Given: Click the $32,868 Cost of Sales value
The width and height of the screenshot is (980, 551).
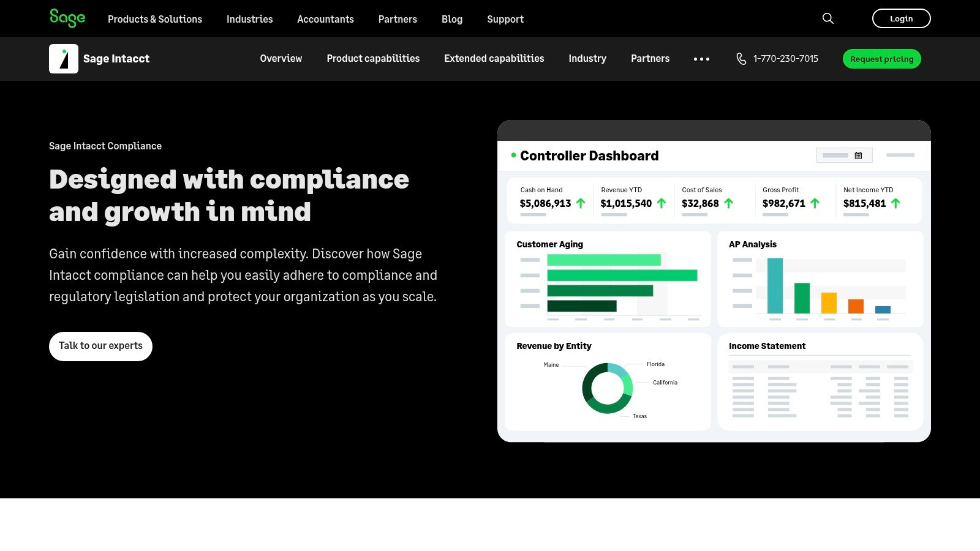Looking at the screenshot, I should click(700, 203).
